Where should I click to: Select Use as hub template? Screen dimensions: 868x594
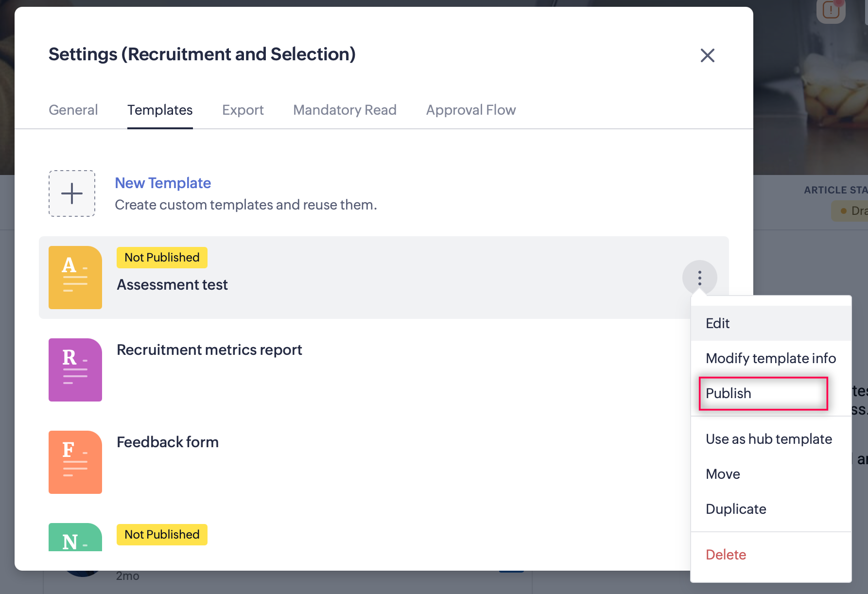coord(769,439)
